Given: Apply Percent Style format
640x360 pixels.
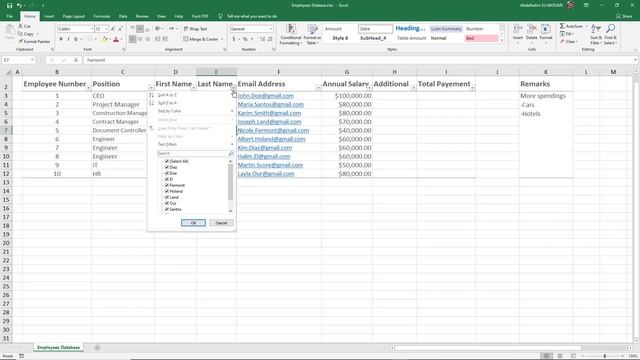Looking at the screenshot, I should click(x=245, y=39).
